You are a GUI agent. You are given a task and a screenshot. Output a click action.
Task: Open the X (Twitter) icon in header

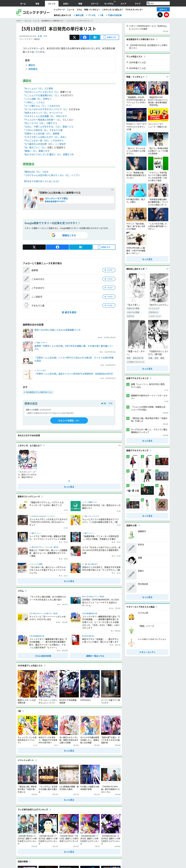click(160, 15)
